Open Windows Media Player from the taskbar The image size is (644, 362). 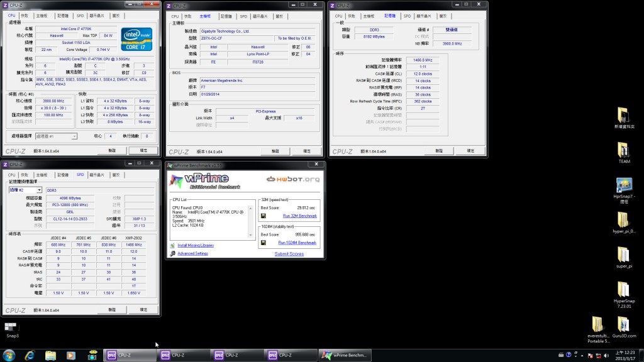(x=71, y=355)
